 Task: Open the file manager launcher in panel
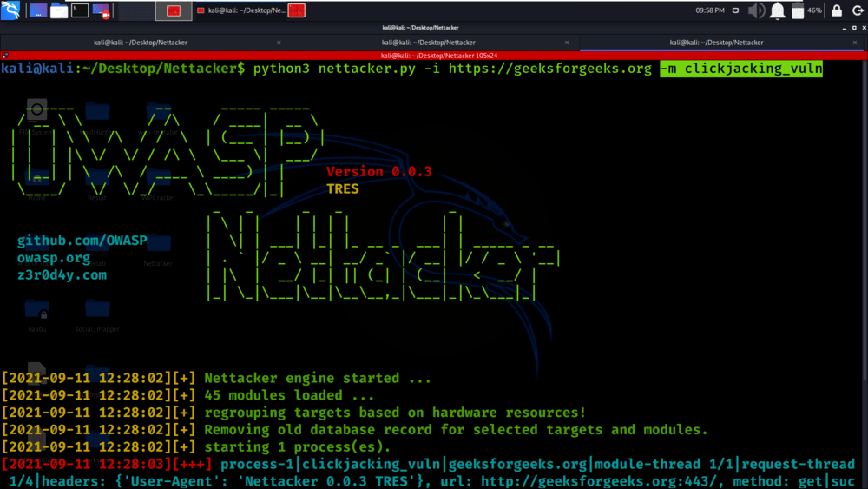(x=59, y=10)
